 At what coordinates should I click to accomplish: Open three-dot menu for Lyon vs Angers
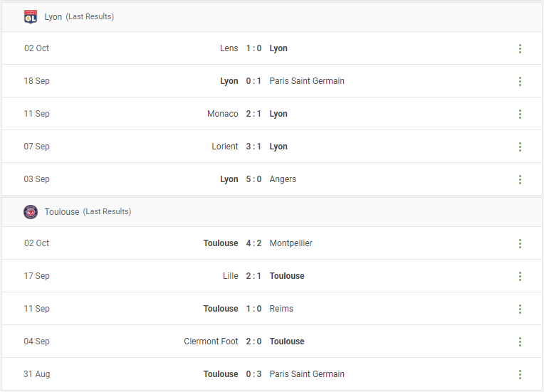tap(520, 179)
